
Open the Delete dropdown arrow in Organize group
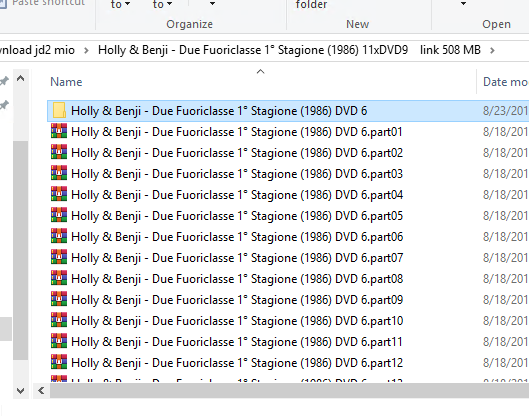[212, 4]
